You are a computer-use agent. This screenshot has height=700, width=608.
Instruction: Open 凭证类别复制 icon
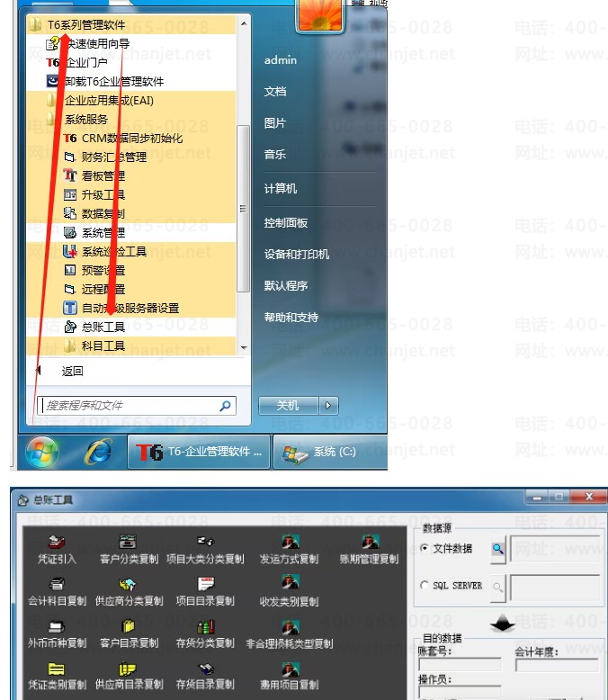pyautogui.click(x=57, y=676)
